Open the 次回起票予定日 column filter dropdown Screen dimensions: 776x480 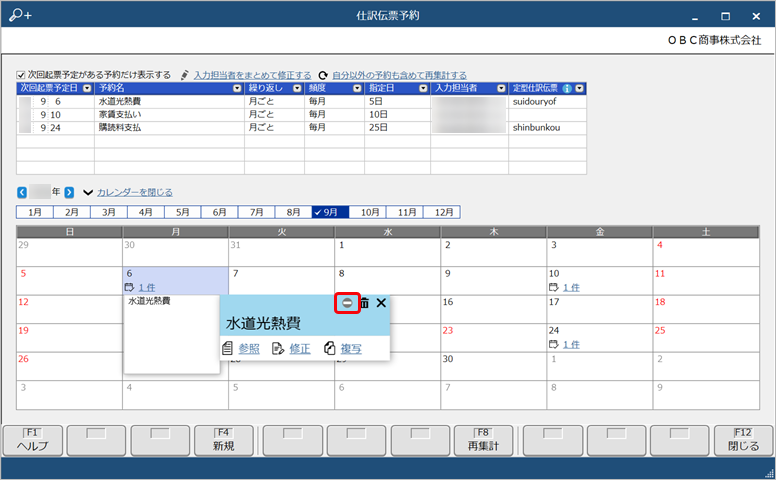point(87,89)
